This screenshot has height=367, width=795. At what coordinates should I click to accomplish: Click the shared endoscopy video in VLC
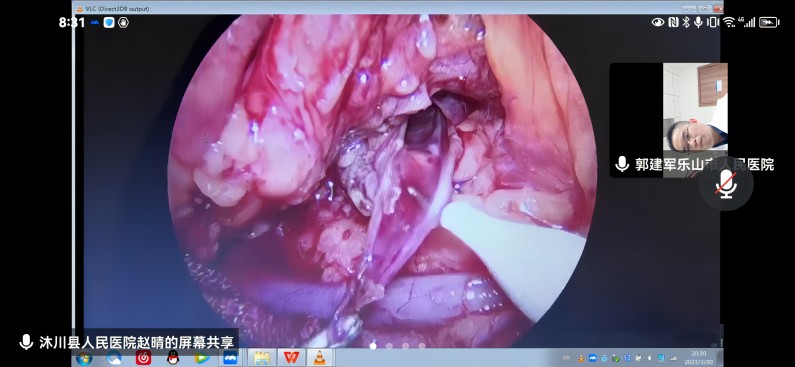[382, 180]
